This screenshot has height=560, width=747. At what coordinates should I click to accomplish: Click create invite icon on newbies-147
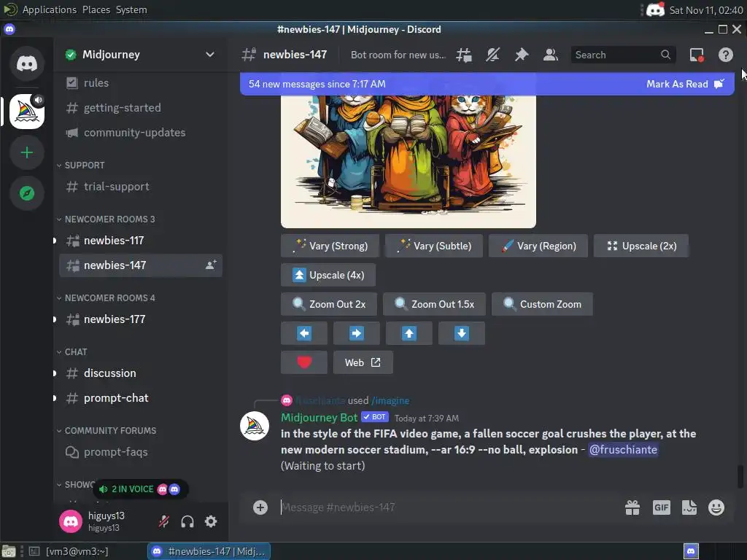(211, 265)
